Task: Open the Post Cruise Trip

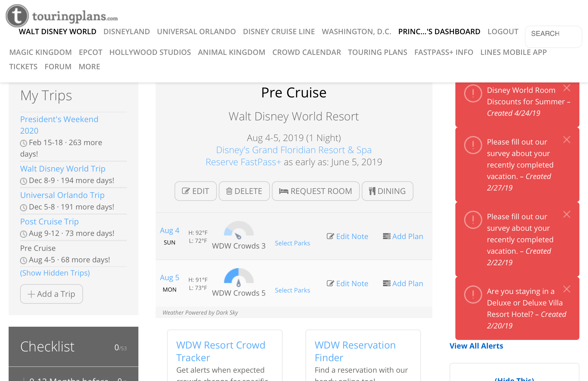Action: click(x=49, y=222)
